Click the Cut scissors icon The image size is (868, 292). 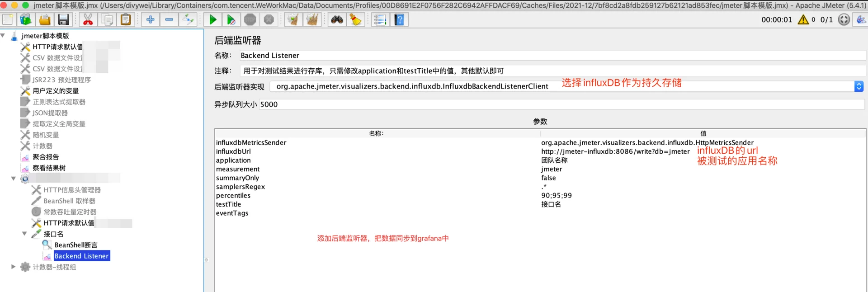click(88, 19)
